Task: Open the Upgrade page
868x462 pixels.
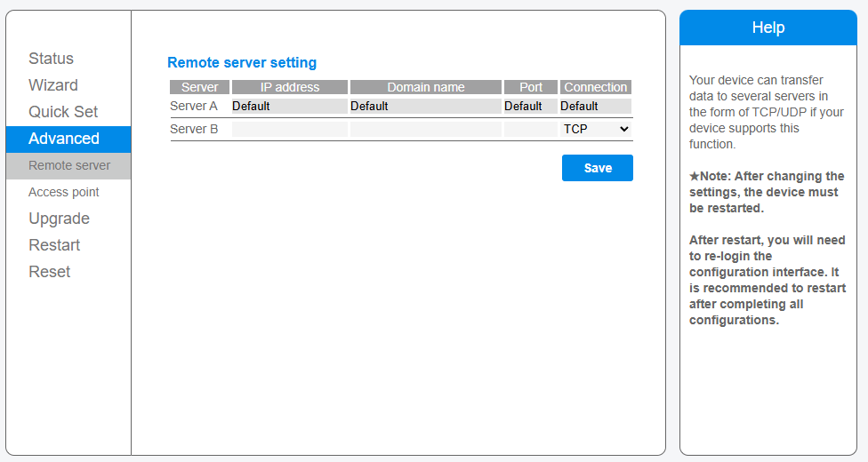Action: click(59, 219)
